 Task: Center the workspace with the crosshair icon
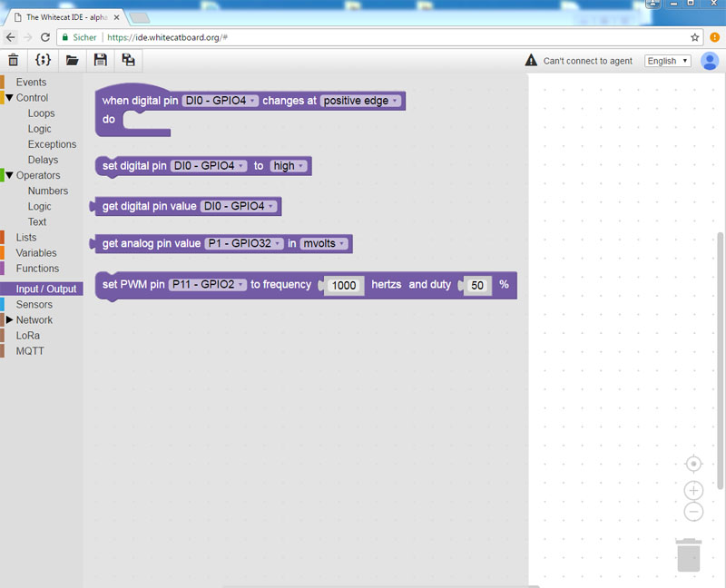693,464
